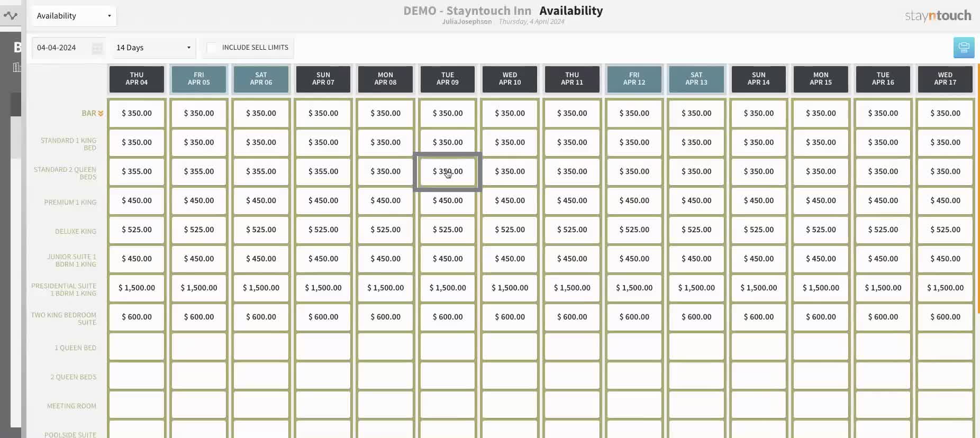Viewport: 980px width, 438px height.
Task: Open Presidential Suite $1,500.00 for Sat Apr 13
Action: [x=696, y=288]
